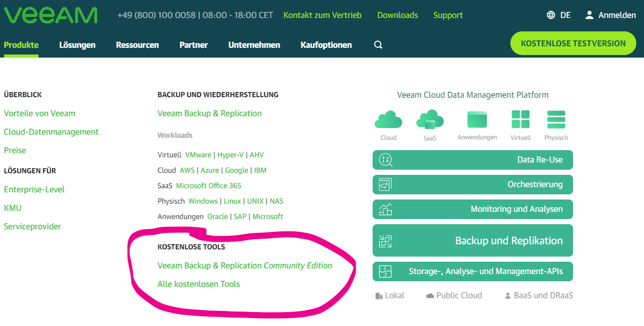Select VMware workload link

(x=198, y=155)
